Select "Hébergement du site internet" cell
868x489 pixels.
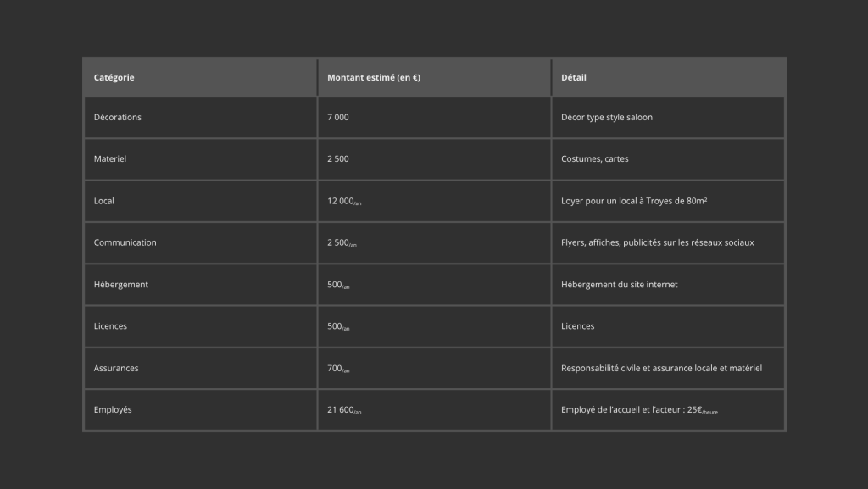(x=619, y=284)
